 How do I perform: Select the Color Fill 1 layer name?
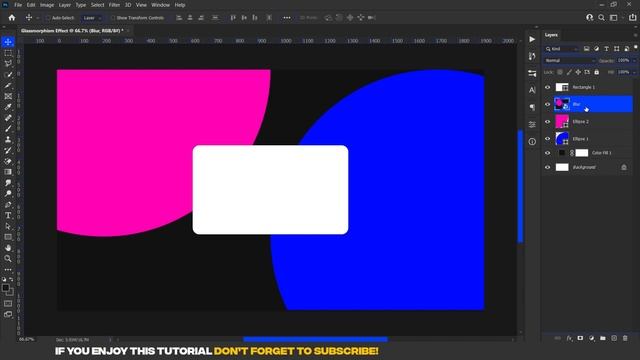(x=602, y=153)
